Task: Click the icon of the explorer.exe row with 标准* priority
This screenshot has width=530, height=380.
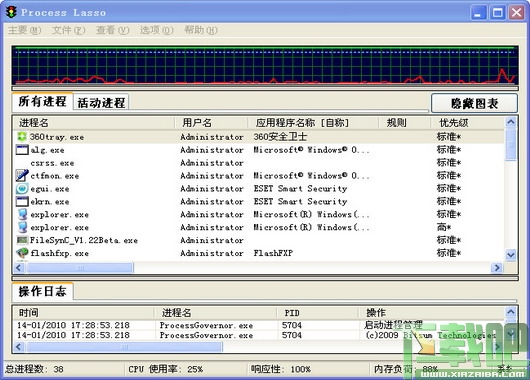Action: click(x=22, y=214)
